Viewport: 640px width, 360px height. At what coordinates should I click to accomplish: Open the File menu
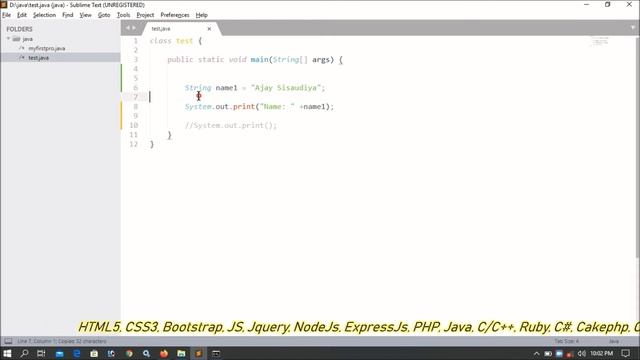7,15
